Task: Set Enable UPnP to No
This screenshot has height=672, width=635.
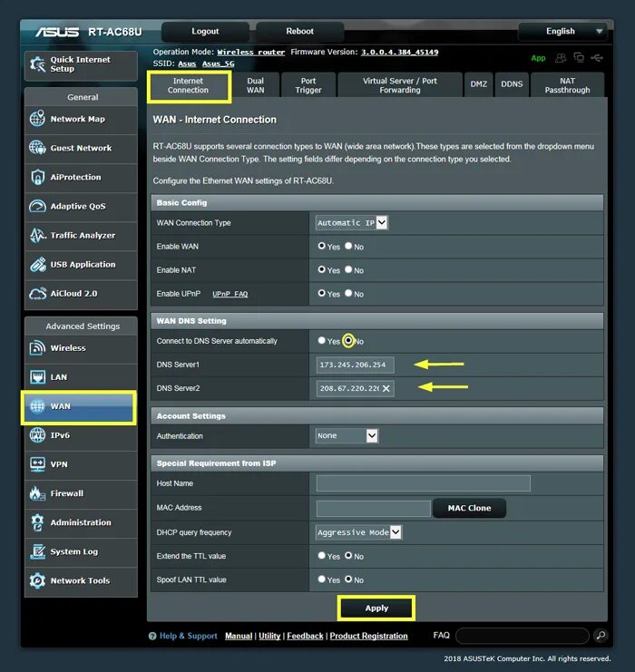Action: point(348,293)
